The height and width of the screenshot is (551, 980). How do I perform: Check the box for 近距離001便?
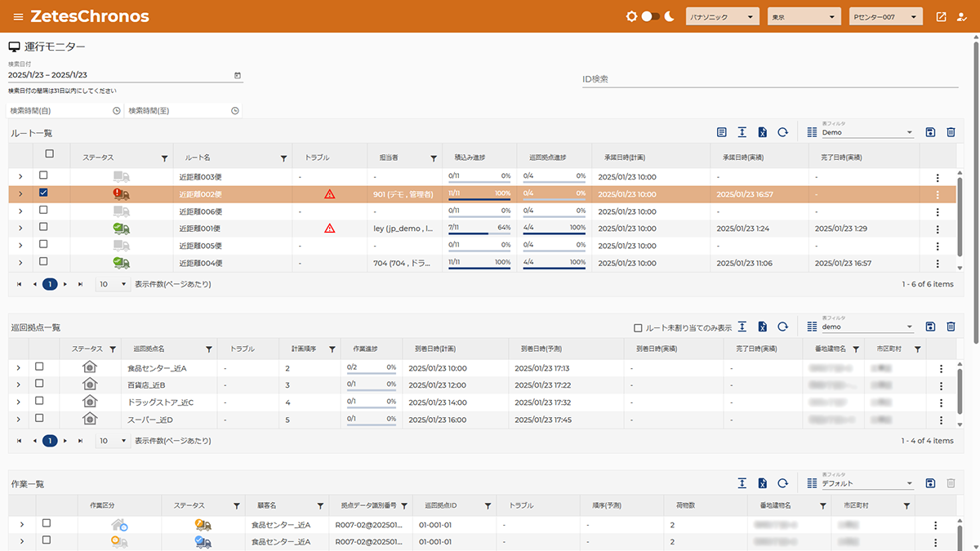(x=43, y=227)
